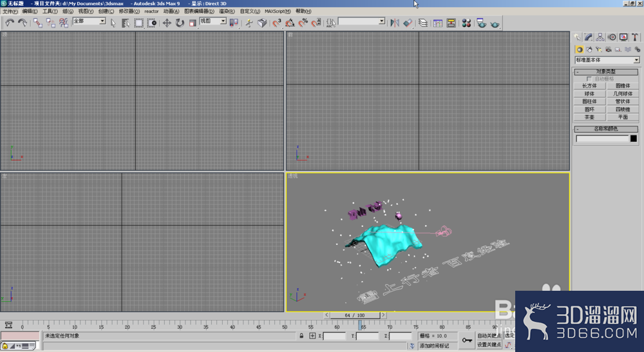Click the Quick Render teapot icon

[495, 23]
